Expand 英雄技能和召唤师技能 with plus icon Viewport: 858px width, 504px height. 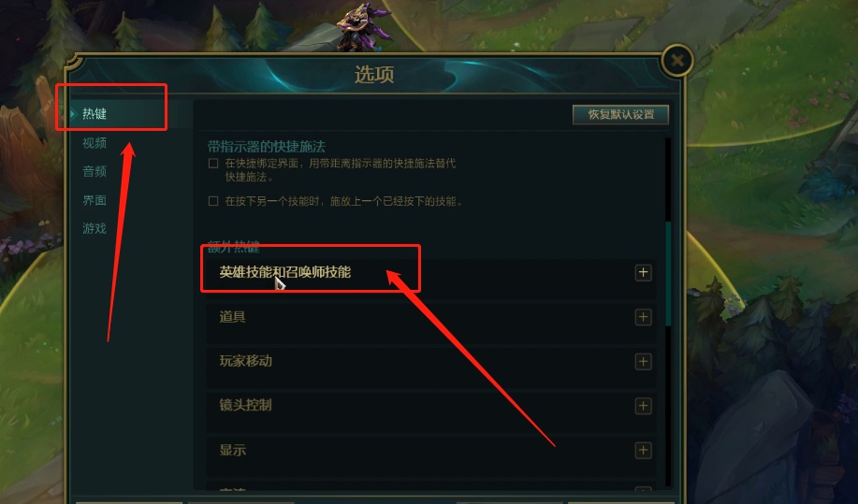click(x=643, y=272)
